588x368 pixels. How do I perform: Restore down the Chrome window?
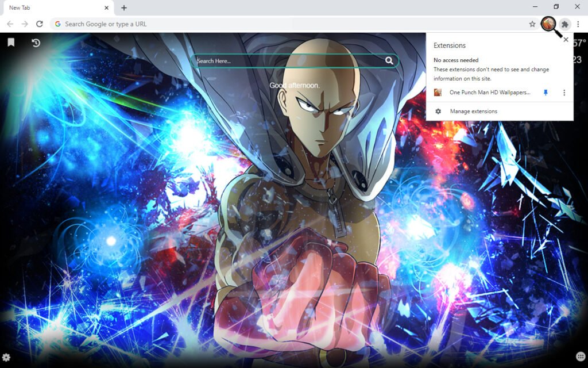556,7
